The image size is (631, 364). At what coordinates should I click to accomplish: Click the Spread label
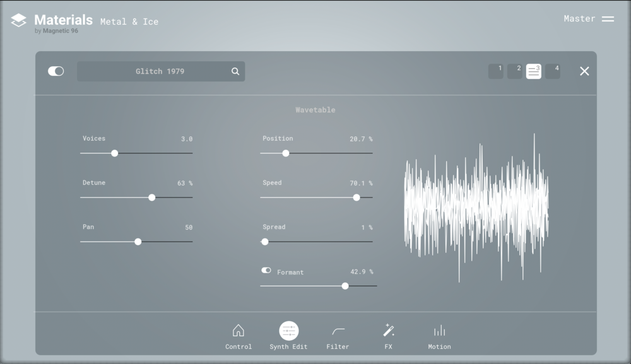click(274, 227)
